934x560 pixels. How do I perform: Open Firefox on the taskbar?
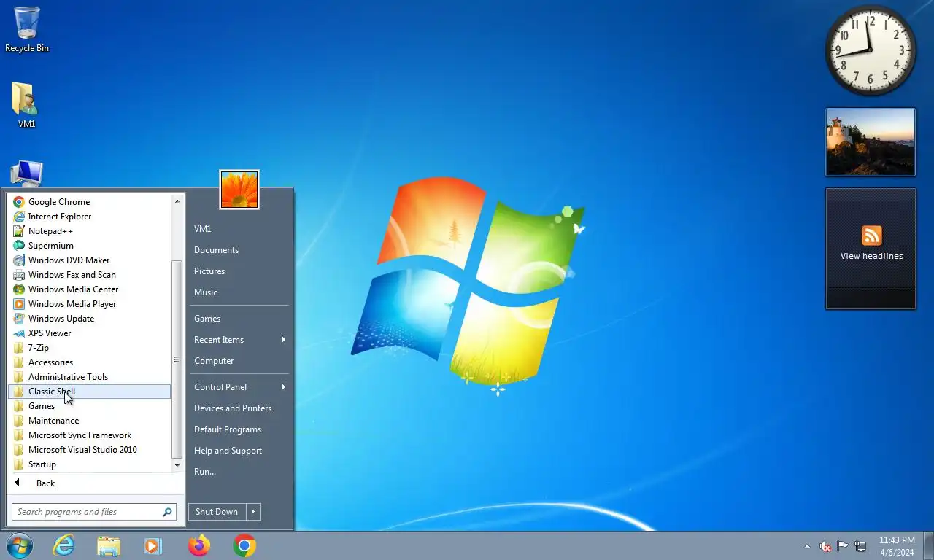click(x=198, y=545)
